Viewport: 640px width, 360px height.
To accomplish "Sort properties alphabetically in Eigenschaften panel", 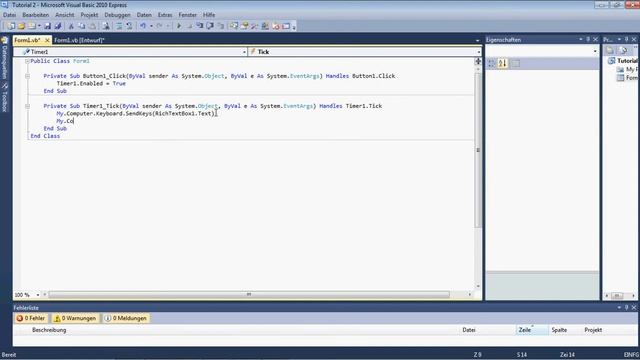I will (x=502, y=63).
